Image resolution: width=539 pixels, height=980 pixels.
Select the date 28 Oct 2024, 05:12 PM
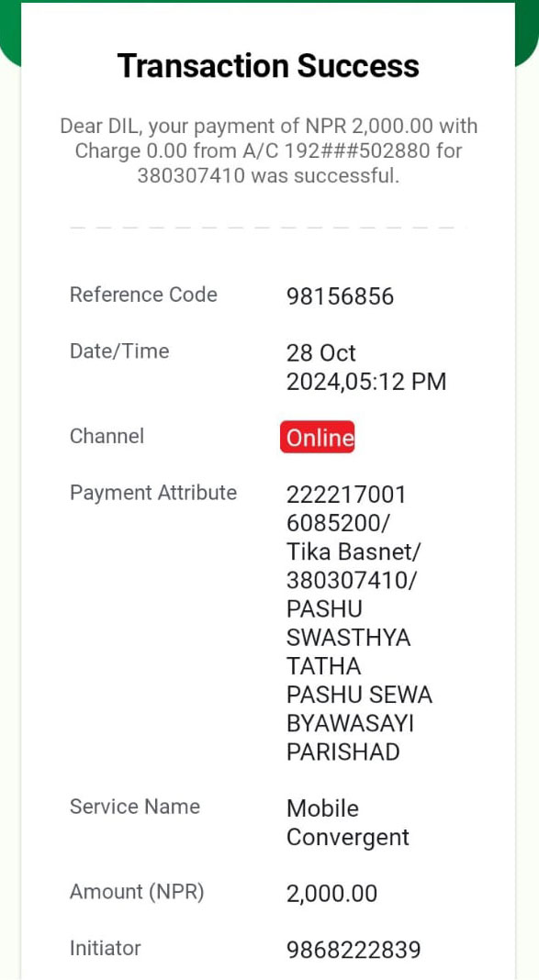pyautogui.click(x=366, y=367)
